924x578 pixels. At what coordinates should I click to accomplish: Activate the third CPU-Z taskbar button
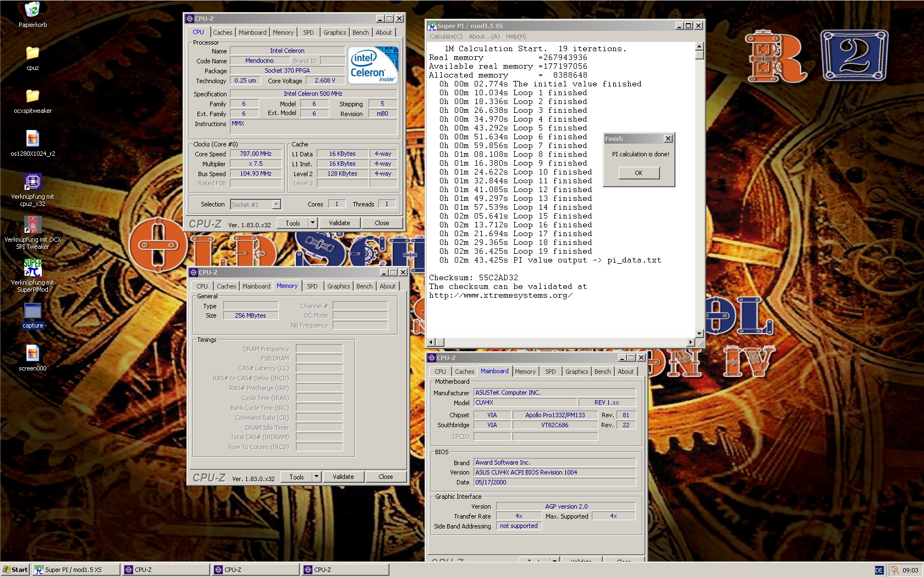click(345, 570)
